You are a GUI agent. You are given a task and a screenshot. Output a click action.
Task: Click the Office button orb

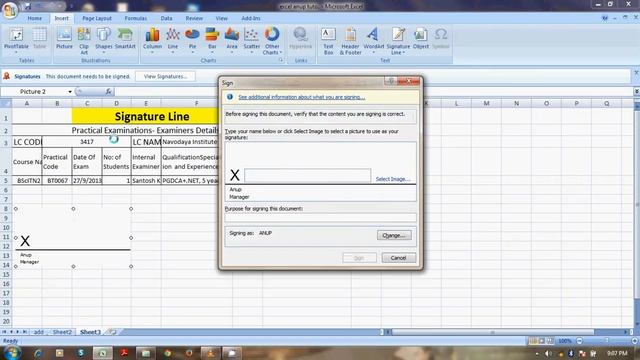click(x=10, y=10)
